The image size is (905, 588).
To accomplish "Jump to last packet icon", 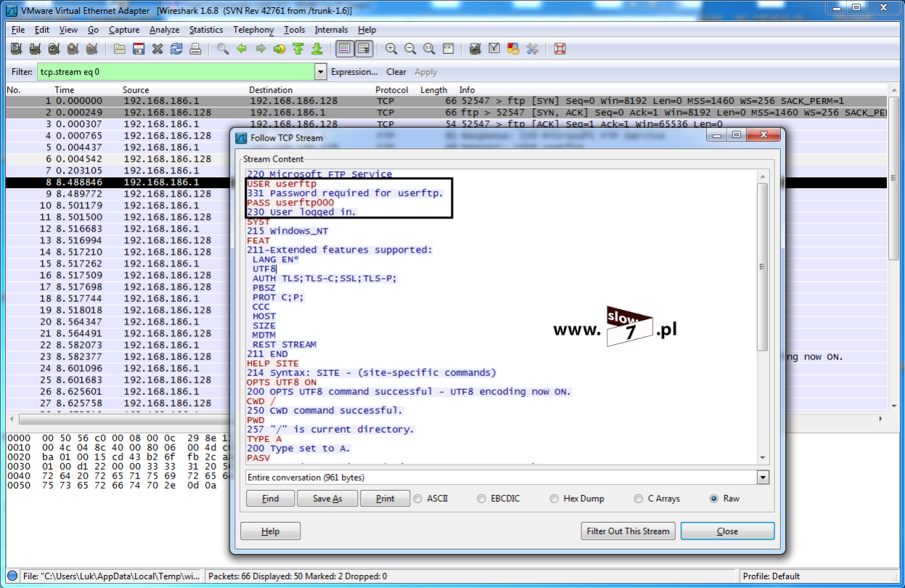I will coord(317,49).
